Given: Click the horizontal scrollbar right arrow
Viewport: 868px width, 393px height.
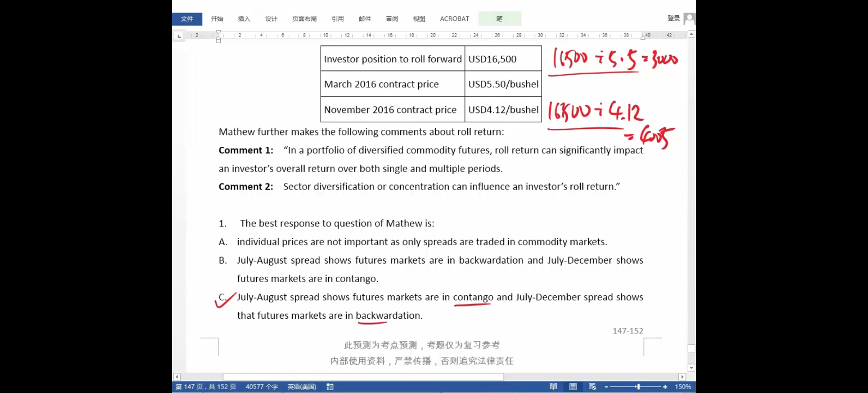Looking at the screenshot, I should (682, 377).
